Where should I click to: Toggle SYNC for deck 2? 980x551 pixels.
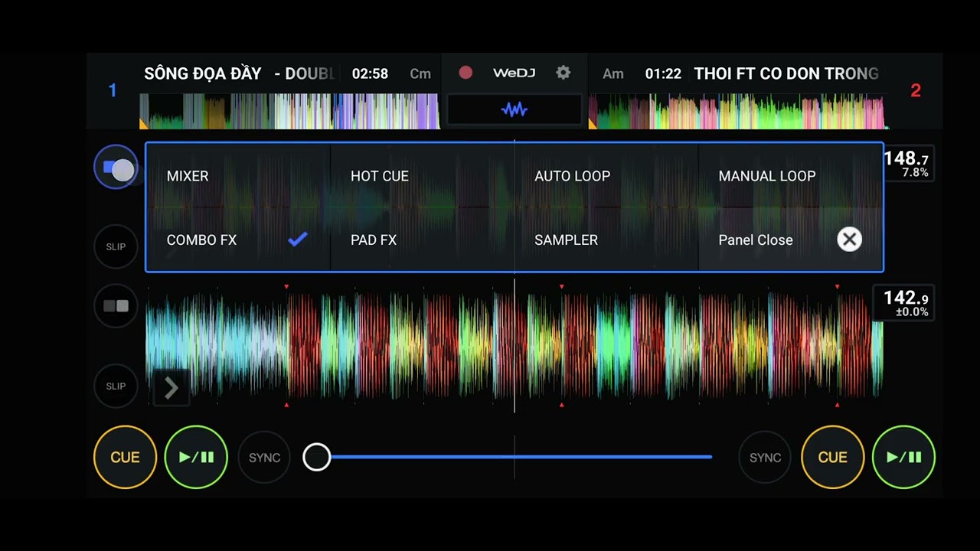pos(765,458)
